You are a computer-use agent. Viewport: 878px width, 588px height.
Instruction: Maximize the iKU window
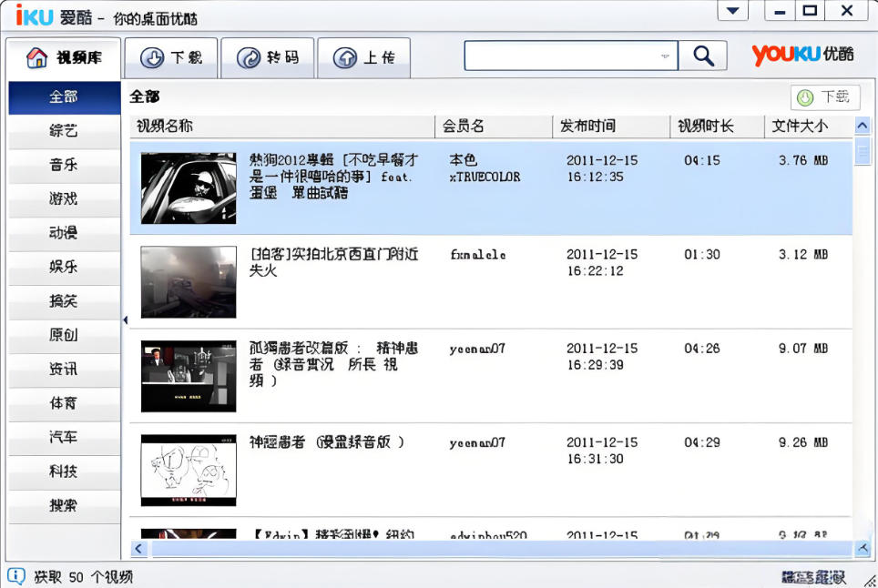810,11
